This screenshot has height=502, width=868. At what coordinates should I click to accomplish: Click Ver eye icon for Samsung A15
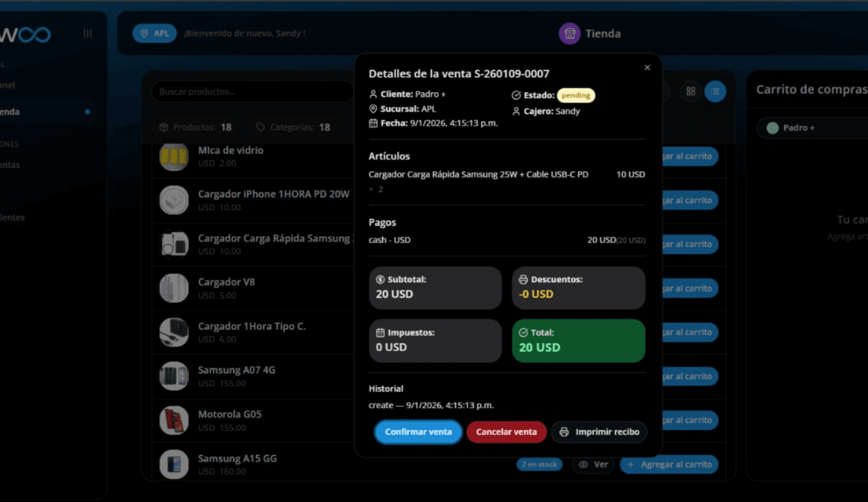pos(593,464)
